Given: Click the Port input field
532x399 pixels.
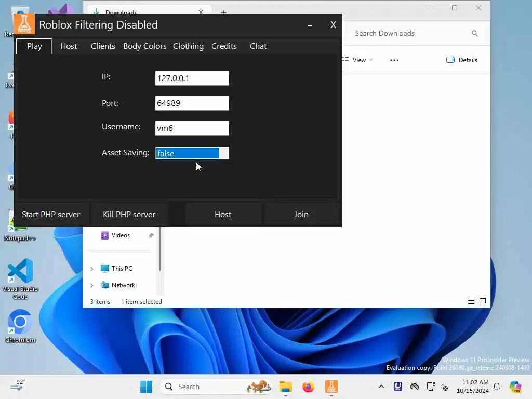Looking at the screenshot, I should point(192,103).
